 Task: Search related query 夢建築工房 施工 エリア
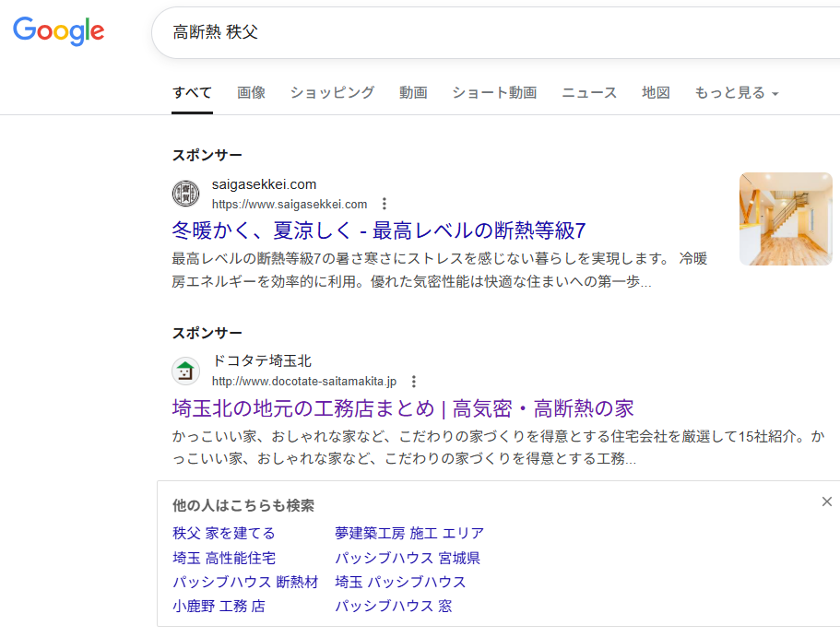click(x=409, y=534)
